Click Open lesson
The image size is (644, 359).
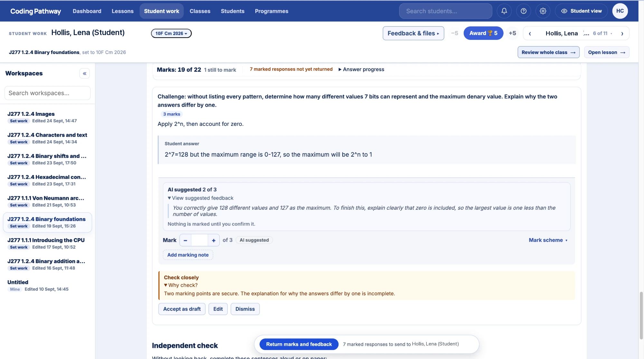(x=607, y=52)
